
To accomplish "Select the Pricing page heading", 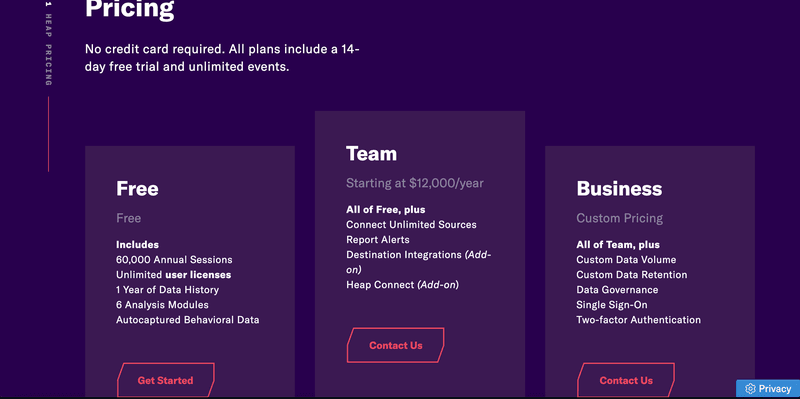I will coord(130,9).
